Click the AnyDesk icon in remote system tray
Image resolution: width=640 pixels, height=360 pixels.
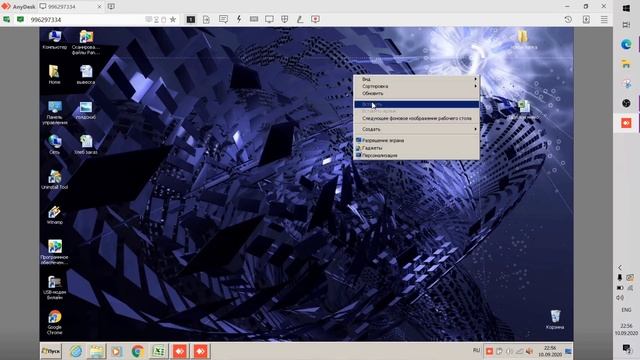[489, 351]
